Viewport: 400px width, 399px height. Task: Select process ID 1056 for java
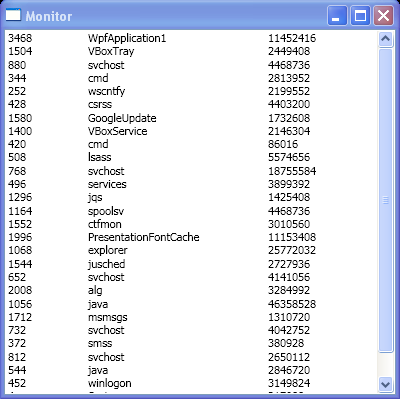pyautogui.click(x=20, y=304)
